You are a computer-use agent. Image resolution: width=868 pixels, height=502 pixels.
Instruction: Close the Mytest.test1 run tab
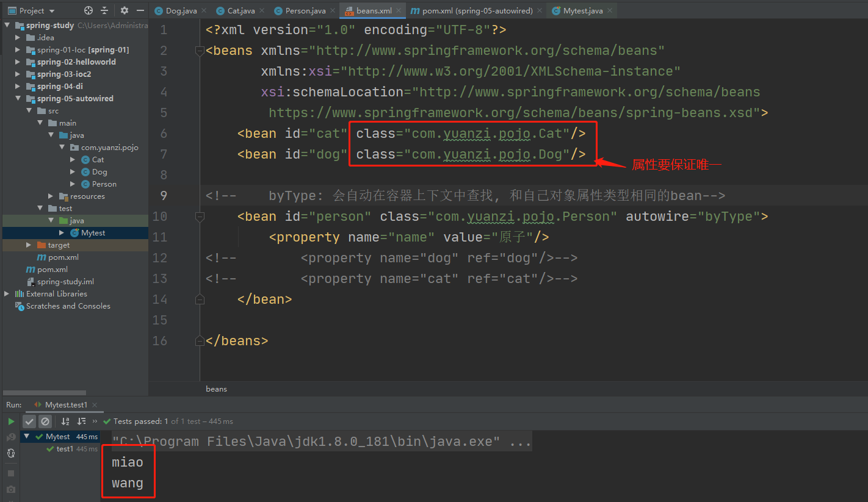95,405
